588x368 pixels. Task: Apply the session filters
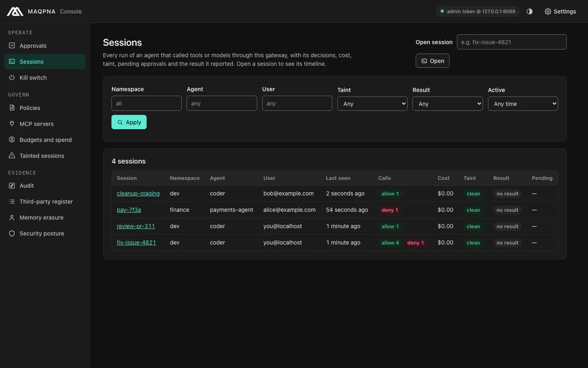tap(129, 122)
